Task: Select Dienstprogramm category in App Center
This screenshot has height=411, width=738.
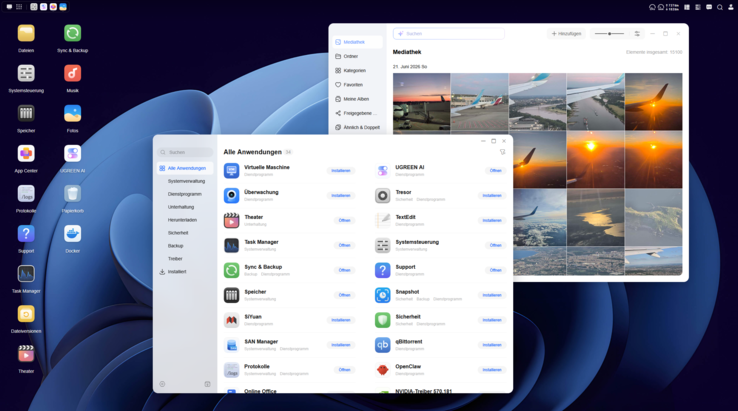Action: [x=184, y=194]
